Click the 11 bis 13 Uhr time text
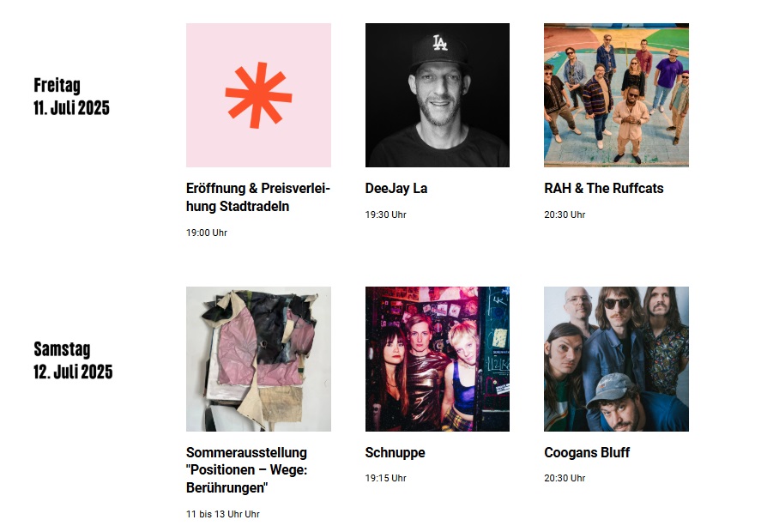Viewport: 767px width, 532px height. click(x=222, y=514)
